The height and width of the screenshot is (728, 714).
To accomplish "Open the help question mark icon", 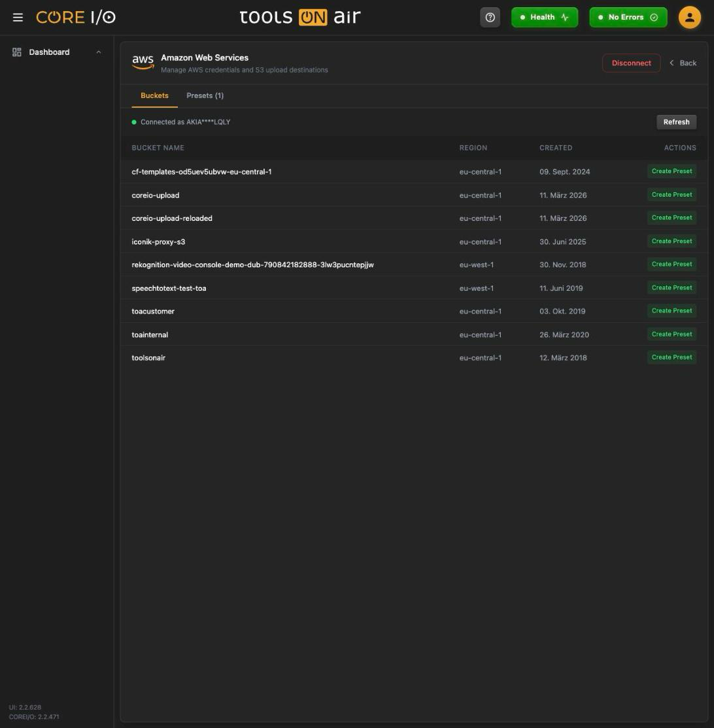I will (x=490, y=17).
